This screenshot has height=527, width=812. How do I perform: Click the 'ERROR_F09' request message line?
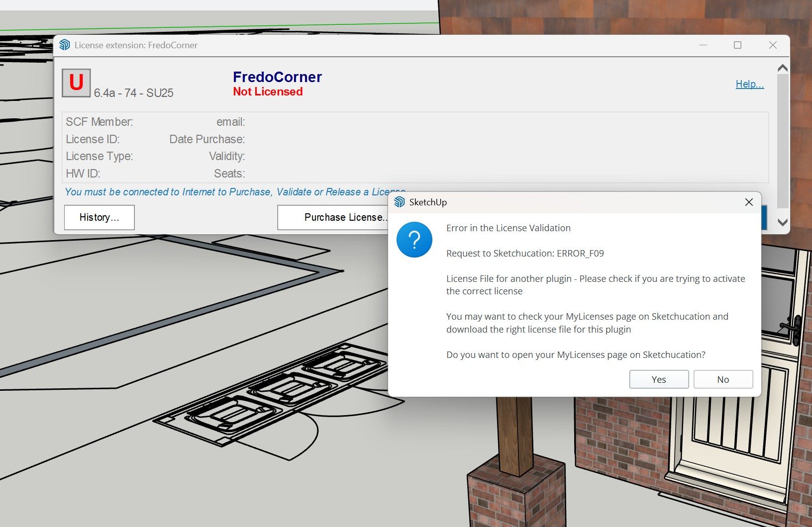pos(525,253)
